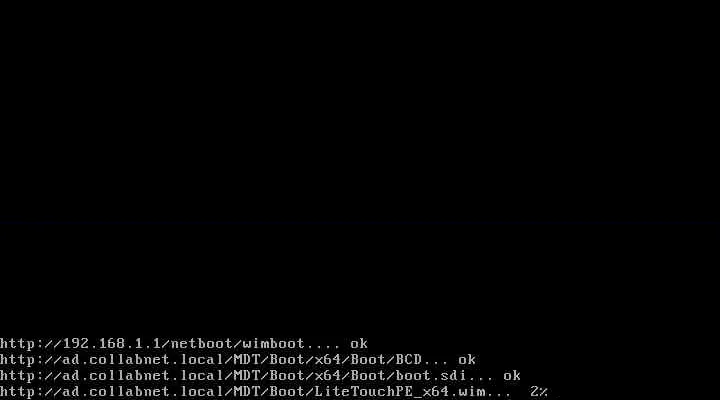This screenshot has height=400, width=720.
Task: Click ad.collabnet.local in the BCD line
Action: coord(143,360)
